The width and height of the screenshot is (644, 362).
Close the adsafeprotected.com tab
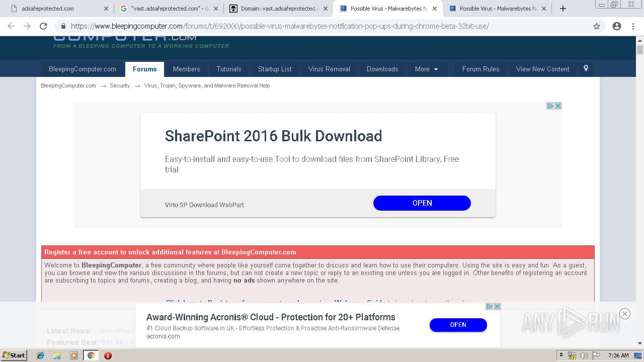(106, 9)
